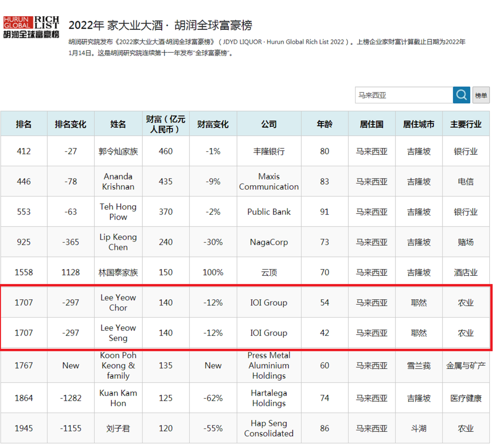Click the 财富变化 column header
494x448 pixels.
pos(213,124)
